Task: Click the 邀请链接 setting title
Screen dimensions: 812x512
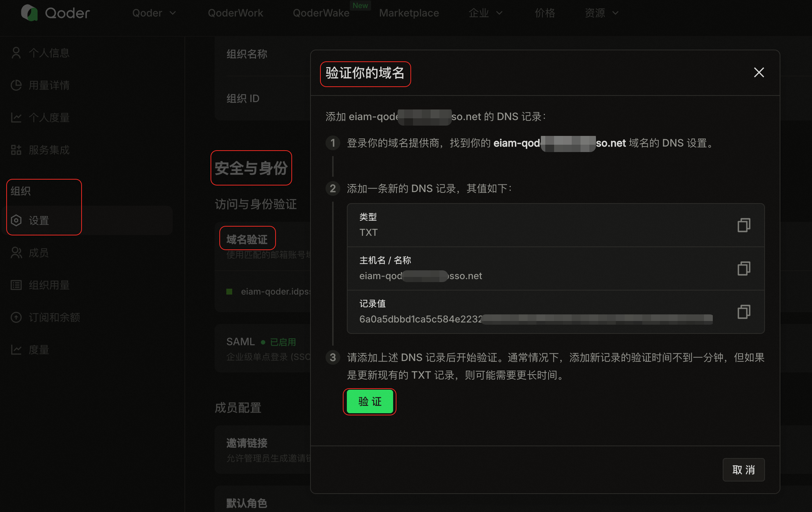Action: coord(247,443)
